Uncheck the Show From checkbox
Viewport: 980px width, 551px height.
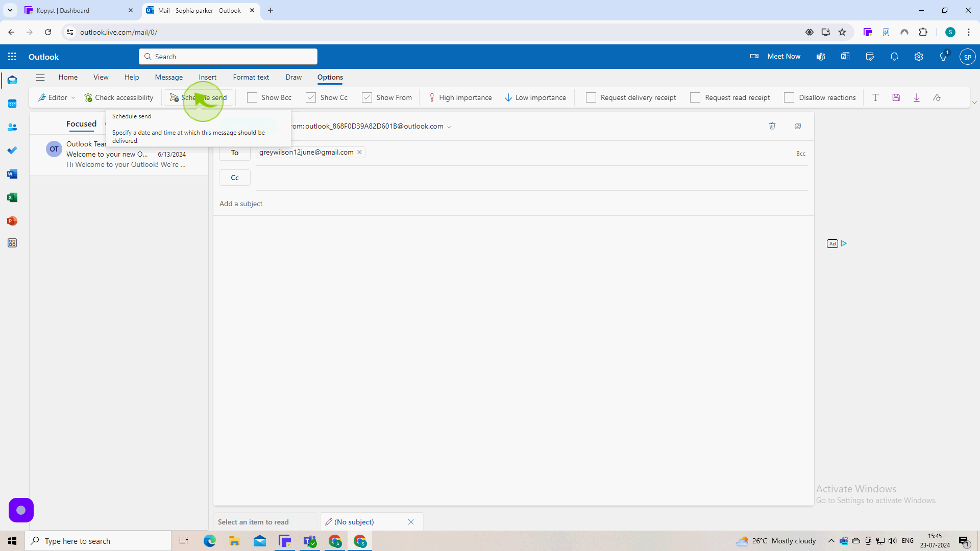pyautogui.click(x=367, y=97)
